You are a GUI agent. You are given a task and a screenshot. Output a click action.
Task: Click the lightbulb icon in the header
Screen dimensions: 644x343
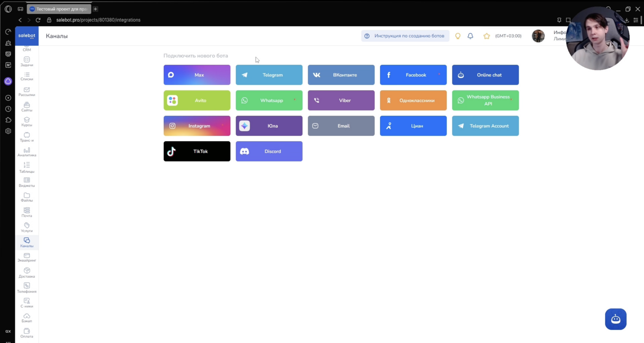click(x=458, y=36)
